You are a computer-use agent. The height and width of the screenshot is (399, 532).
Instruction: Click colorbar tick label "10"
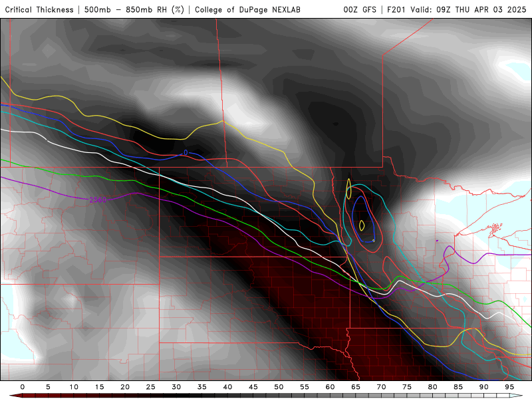74,387
